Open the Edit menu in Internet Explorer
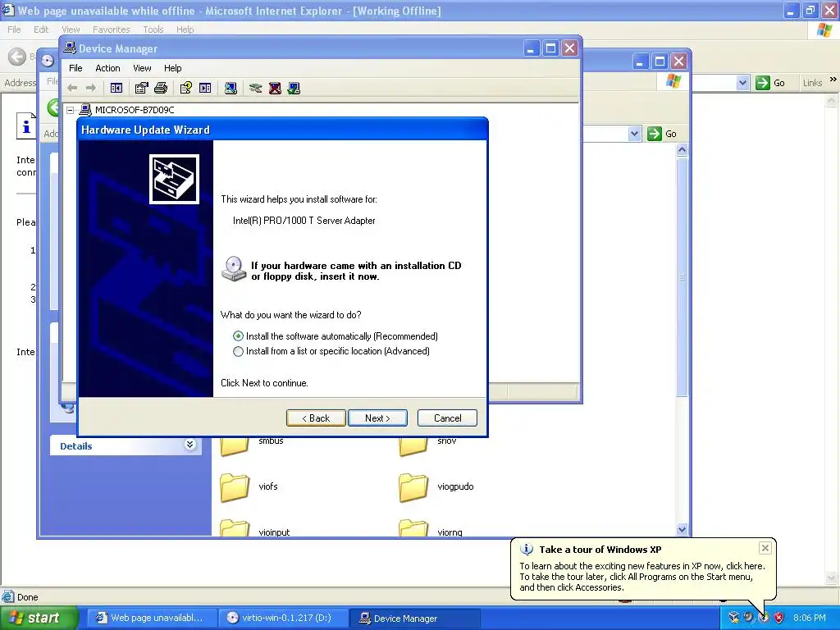Screen dimensions: 840x630 pyautogui.click(x=41, y=30)
